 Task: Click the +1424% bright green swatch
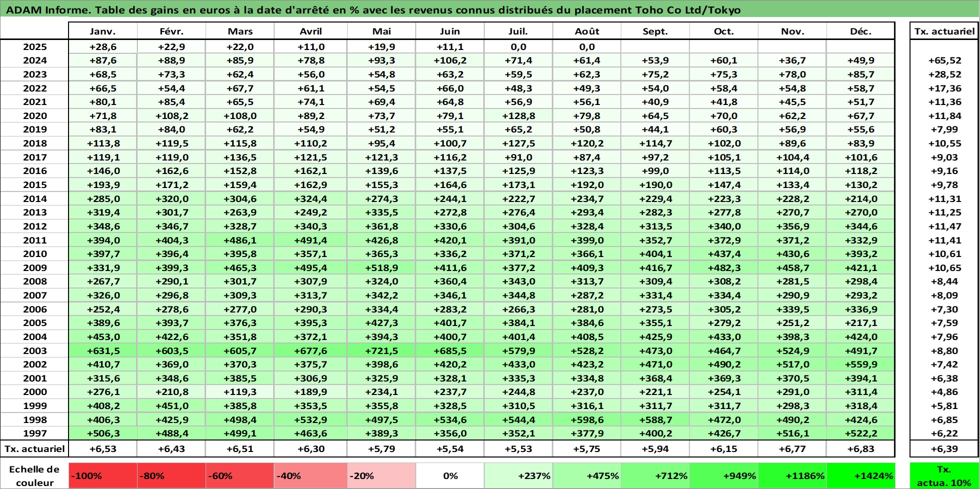point(860,476)
